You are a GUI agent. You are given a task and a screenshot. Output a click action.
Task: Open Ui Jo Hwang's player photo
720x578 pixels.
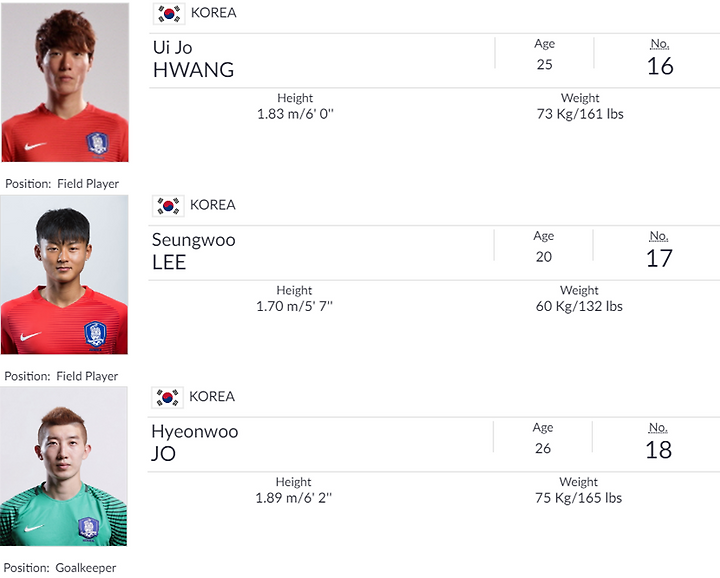(65, 82)
